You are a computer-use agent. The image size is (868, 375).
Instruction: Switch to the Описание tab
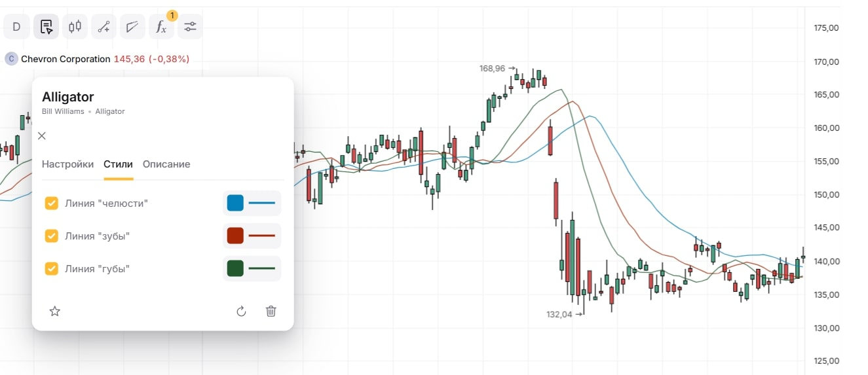(x=166, y=164)
